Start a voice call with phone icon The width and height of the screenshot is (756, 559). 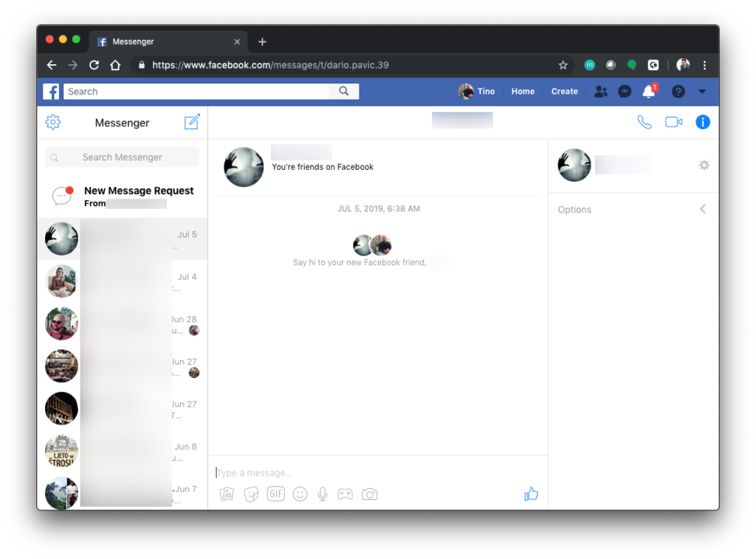pyautogui.click(x=645, y=123)
